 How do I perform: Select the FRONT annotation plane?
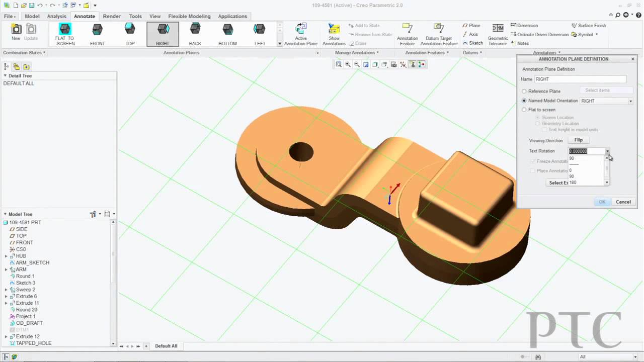[98, 34]
